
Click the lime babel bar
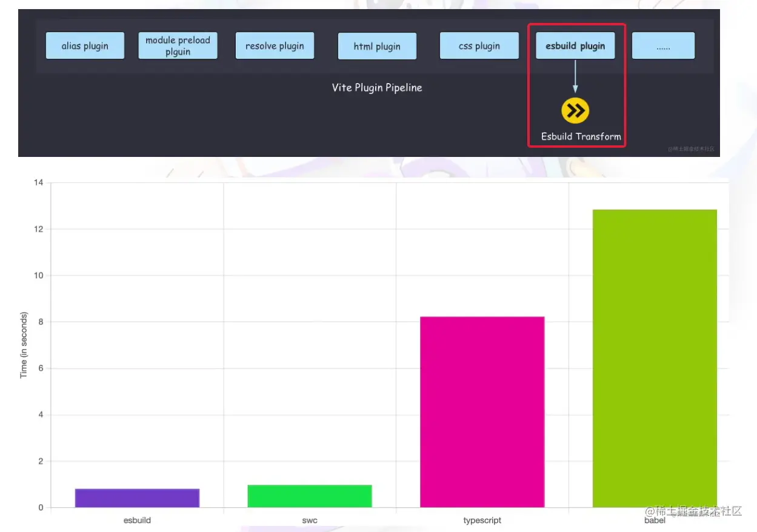pyautogui.click(x=655, y=359)
